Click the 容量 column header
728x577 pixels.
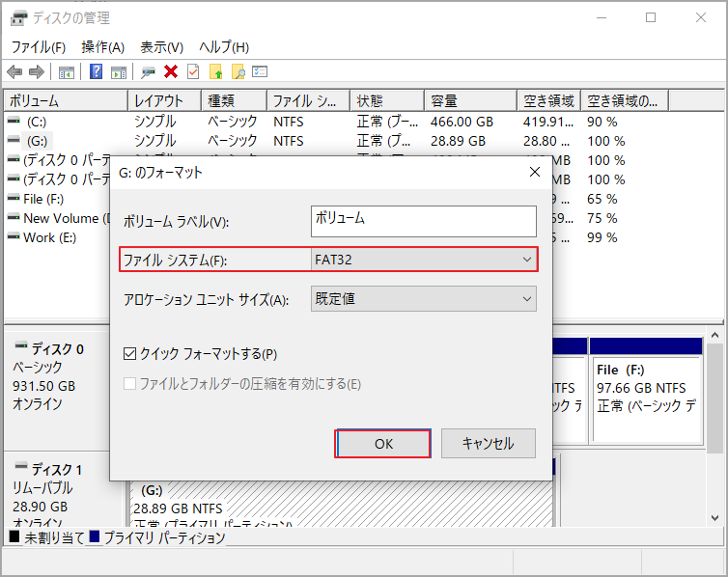coord(471,100)
